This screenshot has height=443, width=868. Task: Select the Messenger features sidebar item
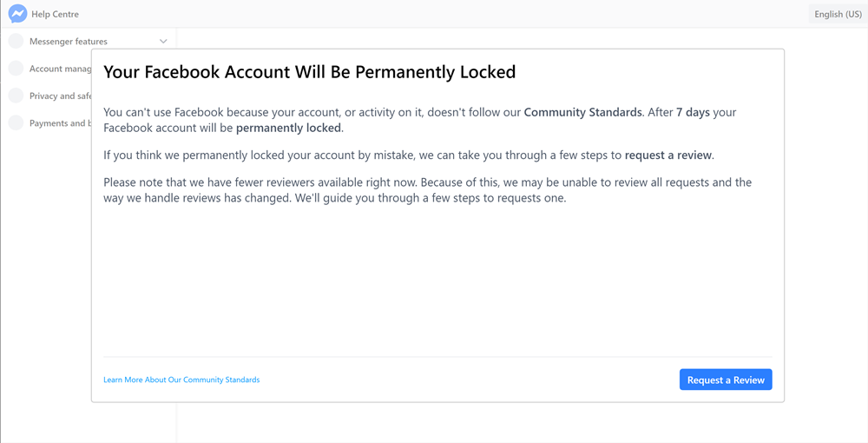point(69,41)
